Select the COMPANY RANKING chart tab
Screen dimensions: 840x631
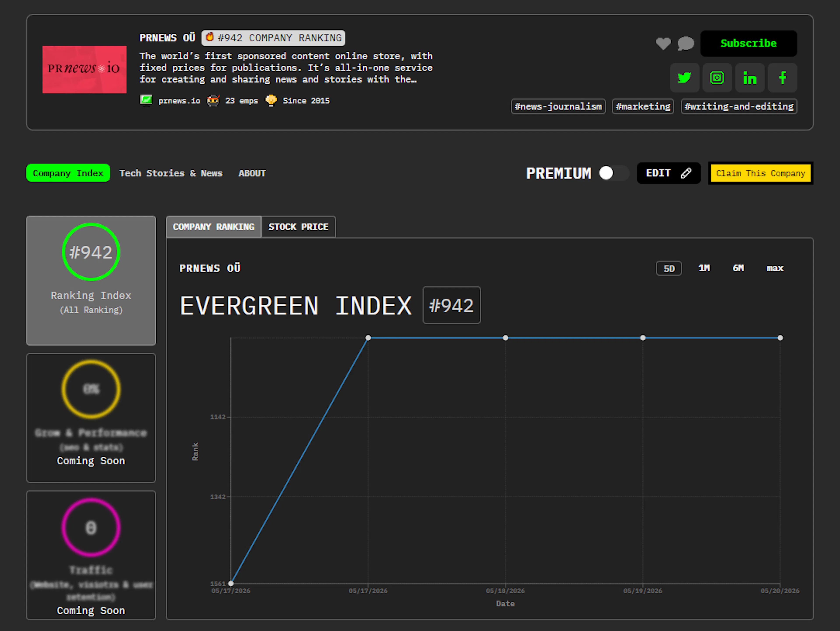[214, 227]
